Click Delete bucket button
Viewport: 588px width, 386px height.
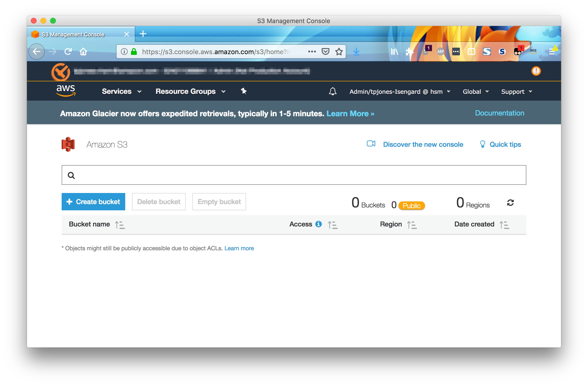tap(159, 202)
